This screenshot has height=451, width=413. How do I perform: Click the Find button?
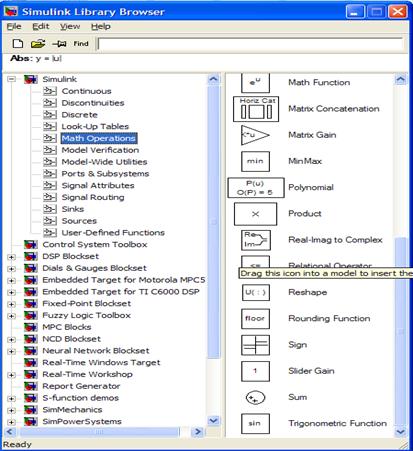pyautogui.click(x=81, y=44)
